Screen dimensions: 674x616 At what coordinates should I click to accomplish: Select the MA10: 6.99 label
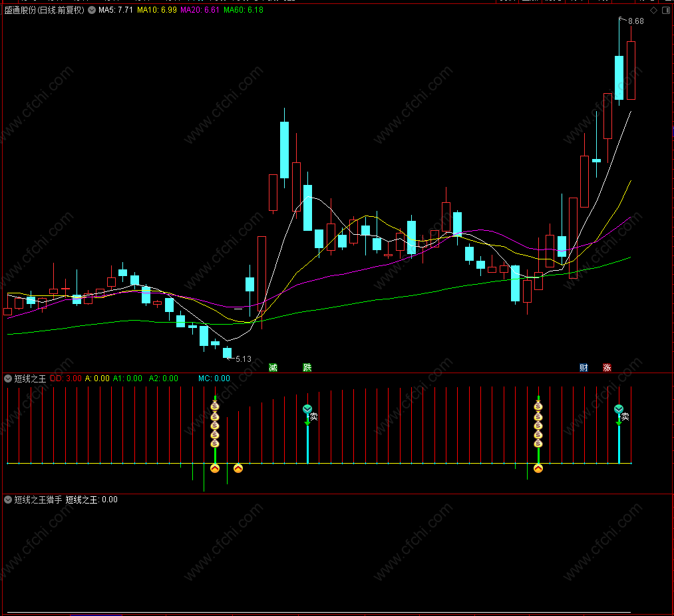[x=157, y=10]
